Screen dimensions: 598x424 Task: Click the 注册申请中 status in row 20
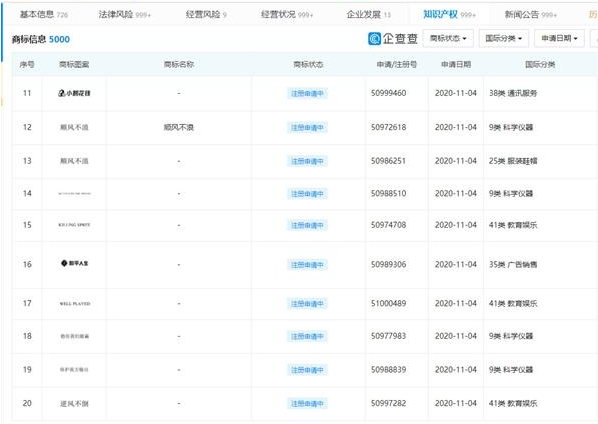[x=307, y=403]
